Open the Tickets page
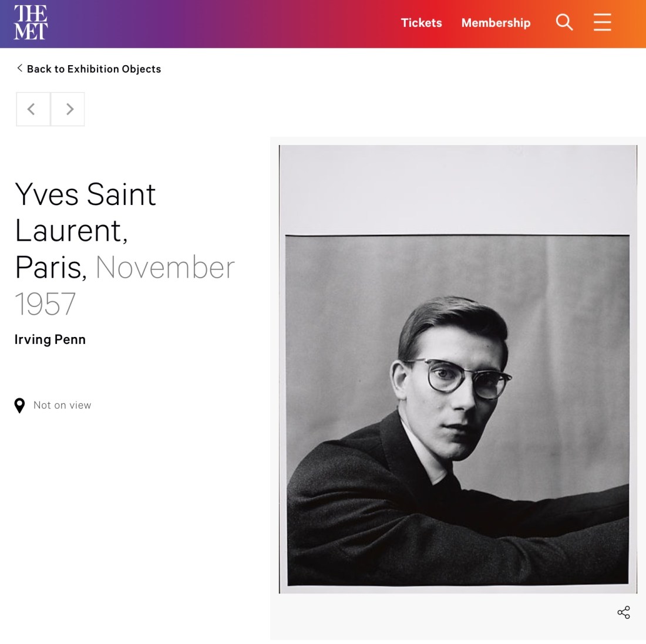Screen dimensions: 646x644 point(421,23)
